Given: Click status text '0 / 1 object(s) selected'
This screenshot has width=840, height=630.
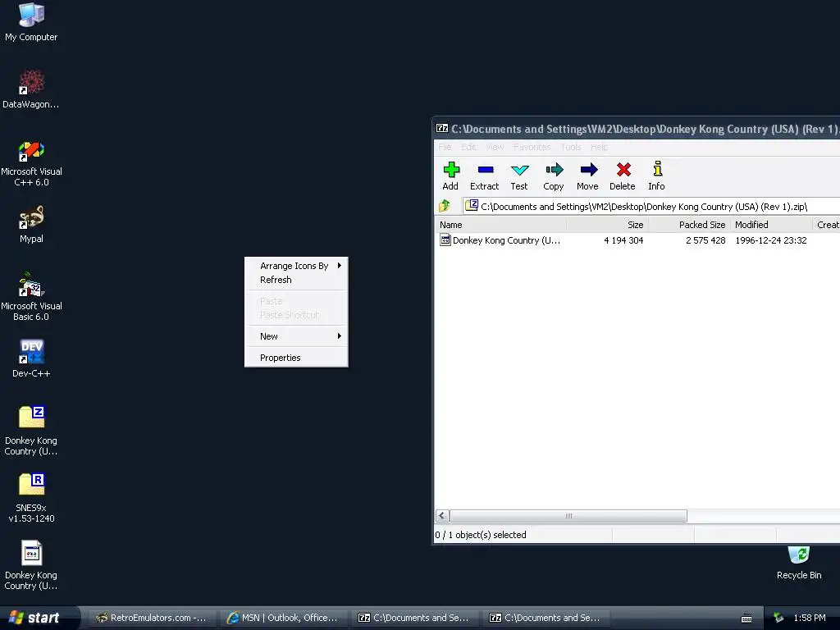Looking at the screenshot, I should tap(481, 535).
